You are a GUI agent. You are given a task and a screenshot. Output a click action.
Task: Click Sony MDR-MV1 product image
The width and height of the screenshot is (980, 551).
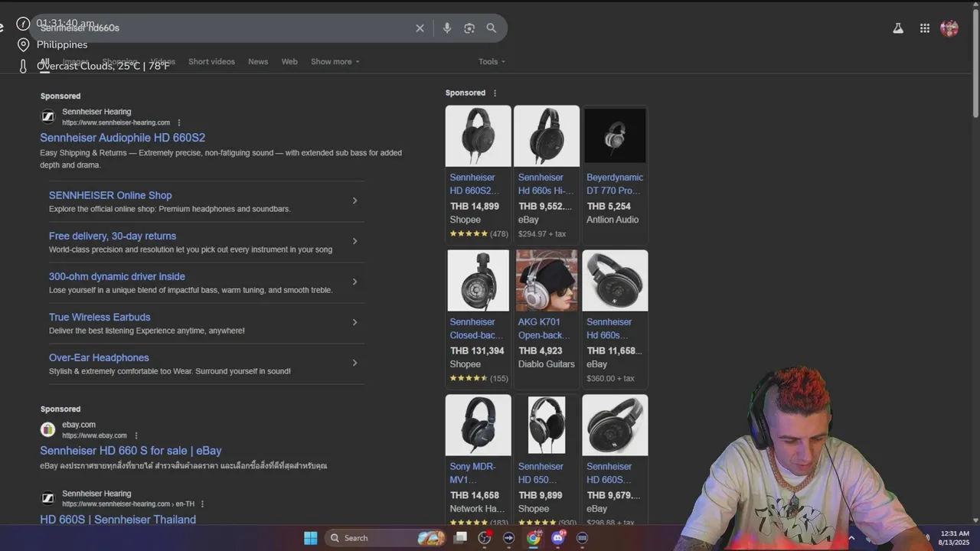point(479,425)
